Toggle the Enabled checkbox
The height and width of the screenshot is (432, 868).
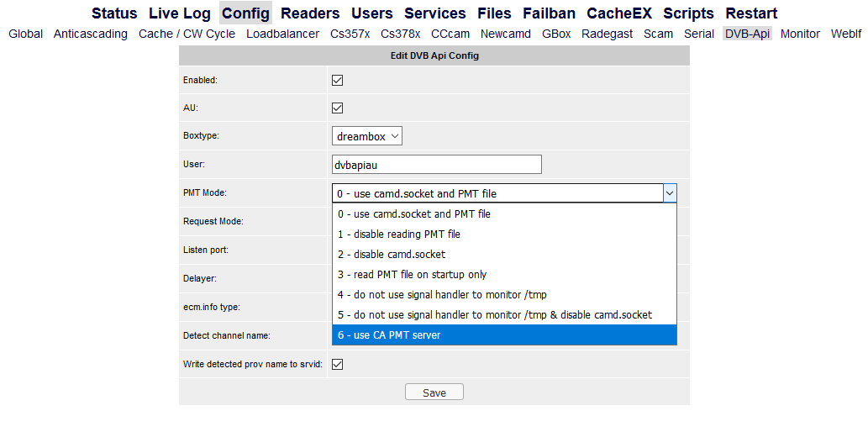[x=338, y=81]
